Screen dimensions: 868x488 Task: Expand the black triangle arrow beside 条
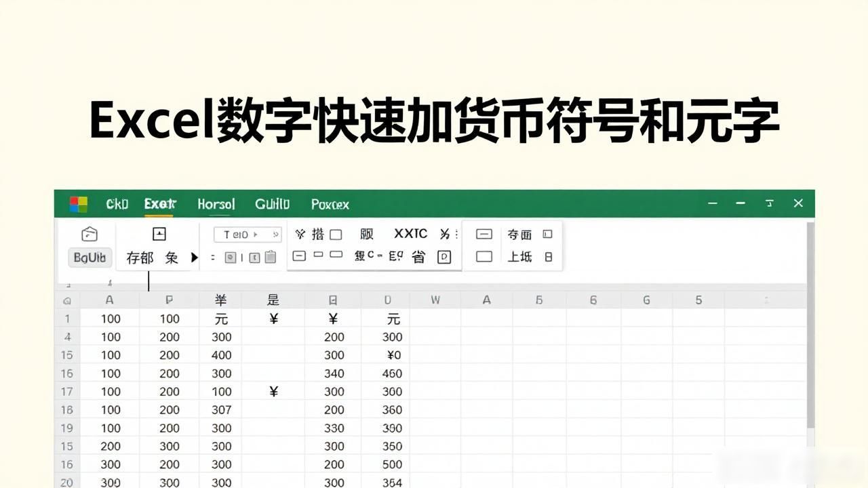tap(194, 258)
